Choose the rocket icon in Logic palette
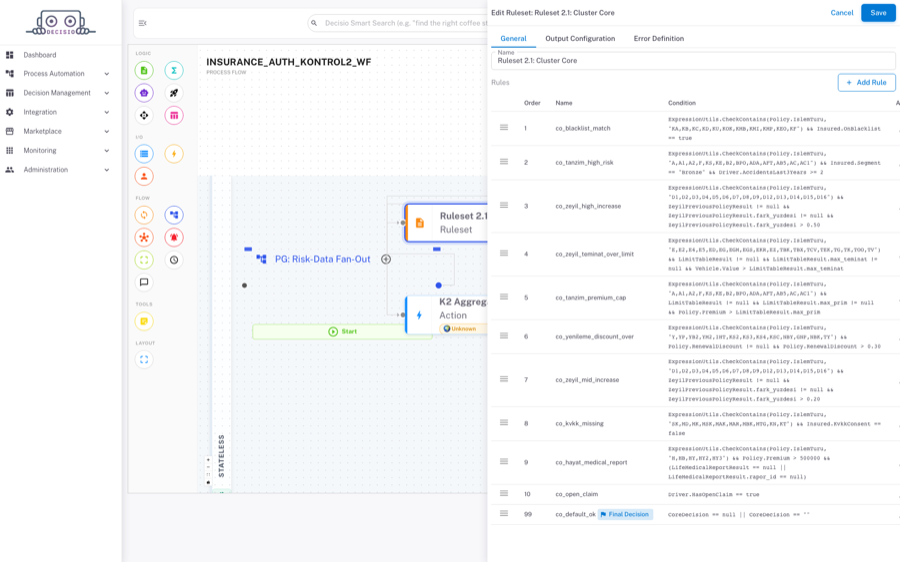Viewport: 900px width, 562px height. click(174, 93)
